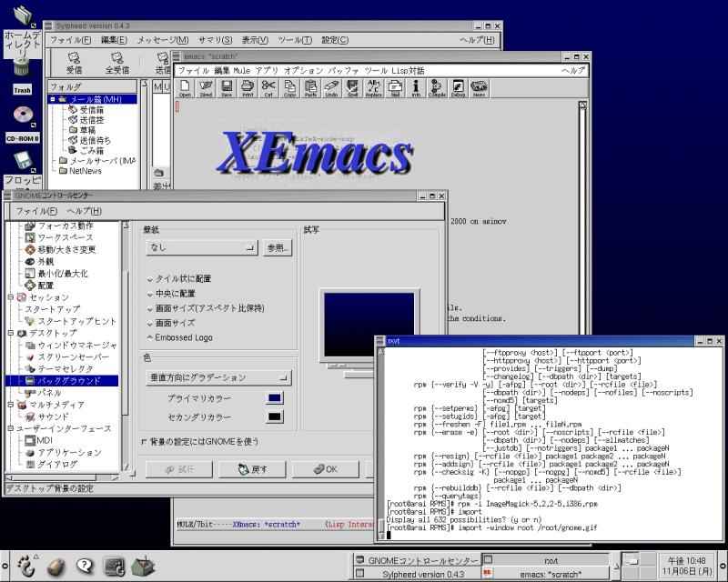Screen dimensions: 728x582
Task: Open メッセージ(M) menu in Sylpheed
Action: pyautogui.click(x=163, y=40)
